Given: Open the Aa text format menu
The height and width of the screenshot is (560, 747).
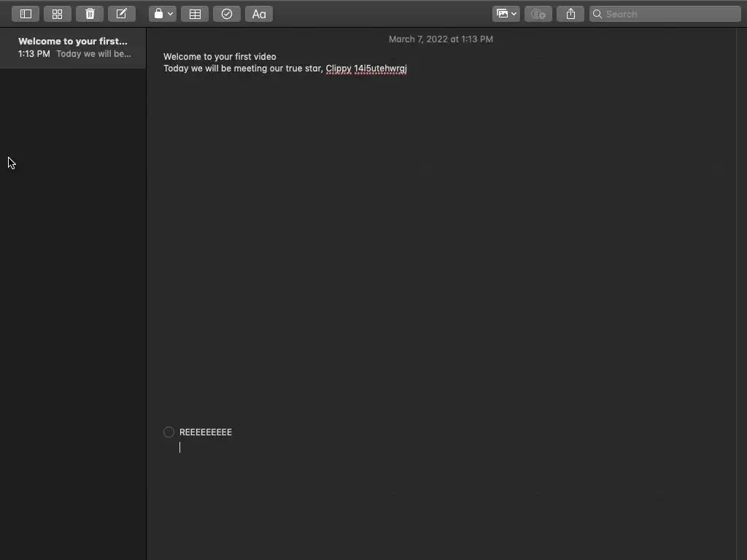Looking at the screenshot, I should point(259,14).
